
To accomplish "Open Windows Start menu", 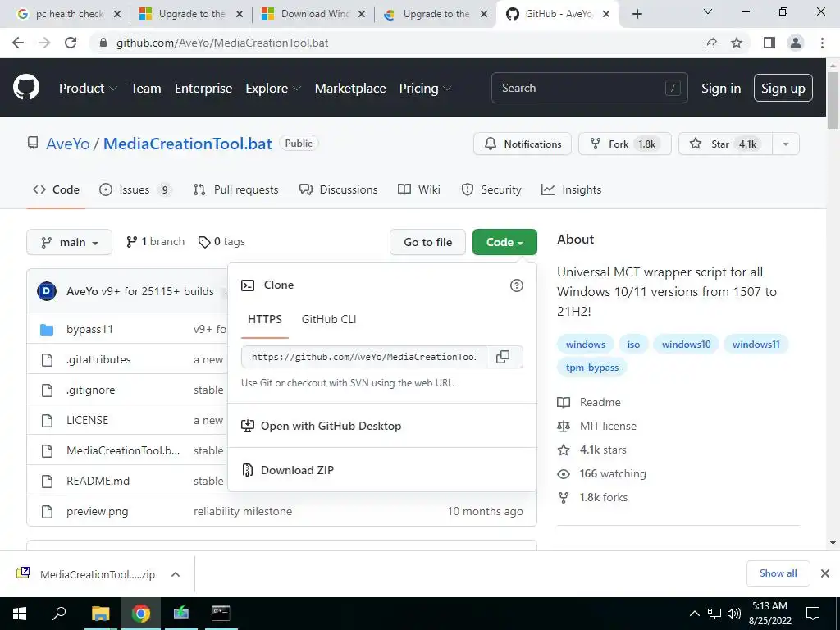I will pyautogui.click(x=20, y=614).
